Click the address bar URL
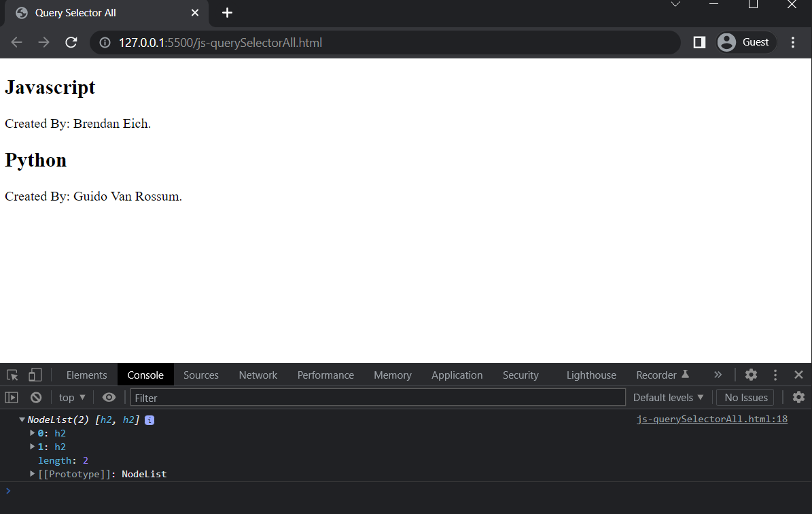The image size is (812, 514). pyautogui.click(x=221, y=42)
